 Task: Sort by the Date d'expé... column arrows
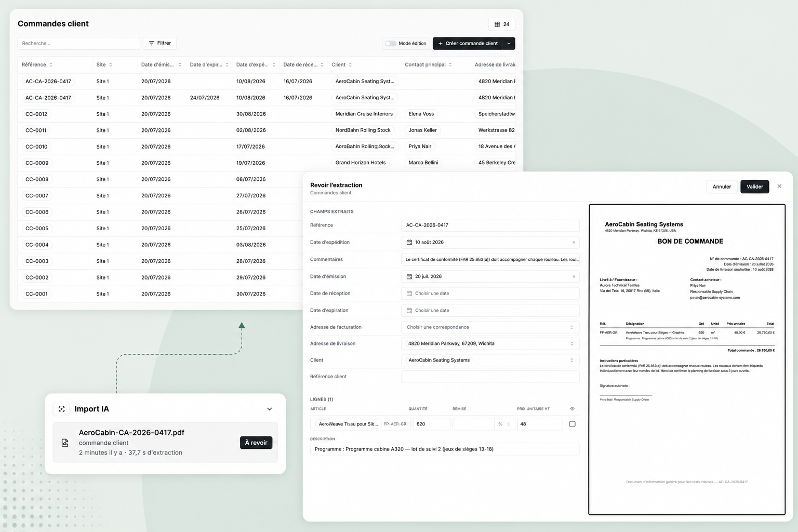point(274,65)
